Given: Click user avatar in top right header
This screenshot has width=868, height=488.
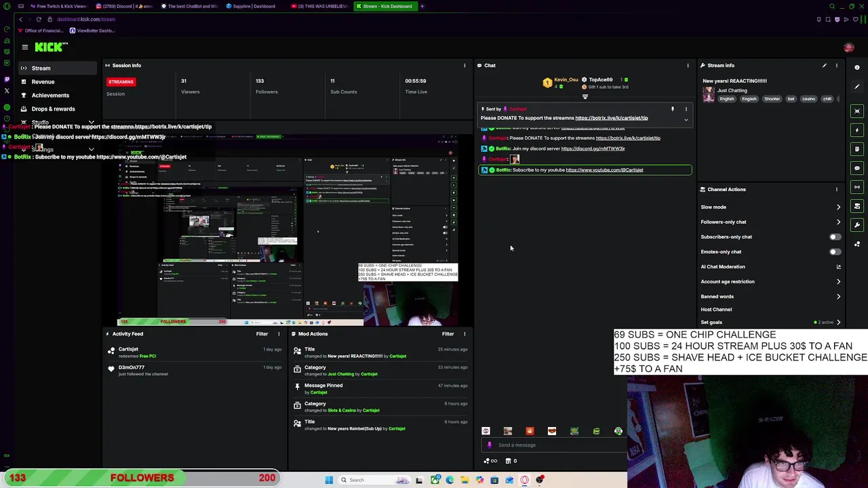Looking at the screenshot, I should click(848, 47).
